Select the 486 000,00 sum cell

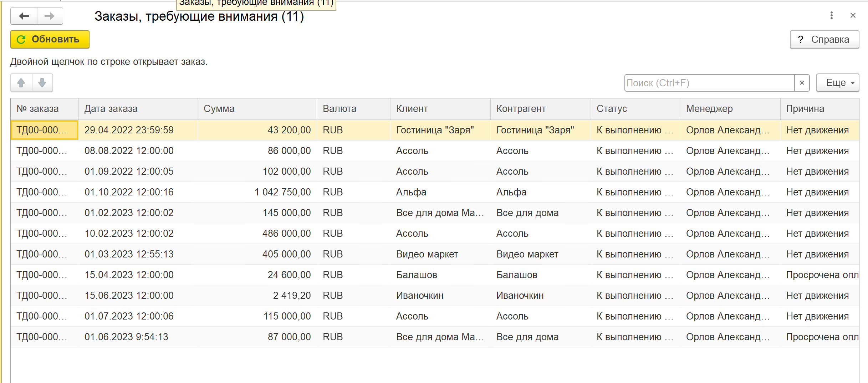pos(257,234)
